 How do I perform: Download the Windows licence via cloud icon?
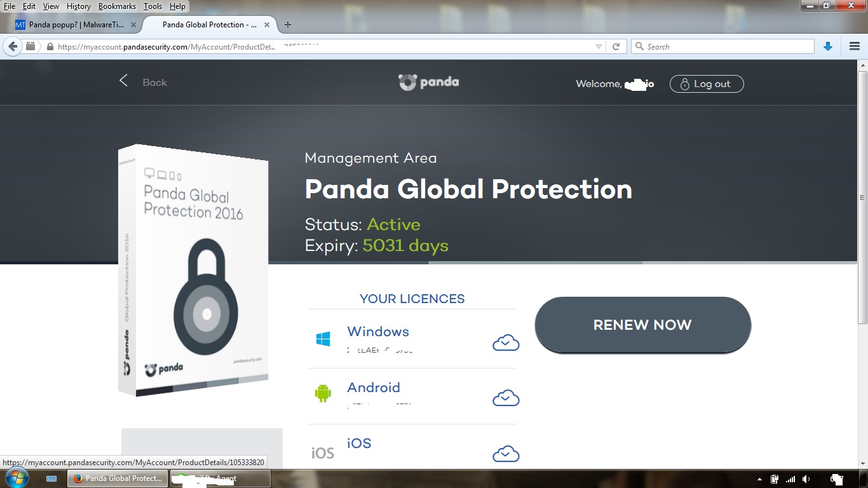click(506, 343)
